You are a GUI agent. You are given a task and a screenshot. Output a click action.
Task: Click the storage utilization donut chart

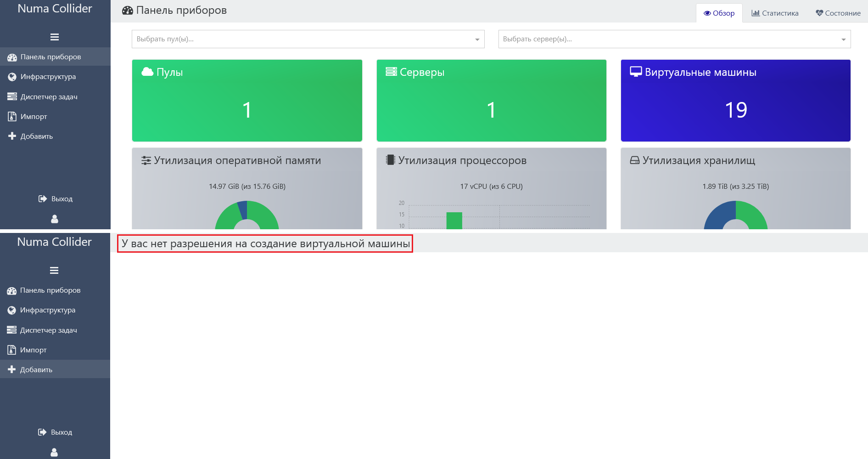(736, 215)
